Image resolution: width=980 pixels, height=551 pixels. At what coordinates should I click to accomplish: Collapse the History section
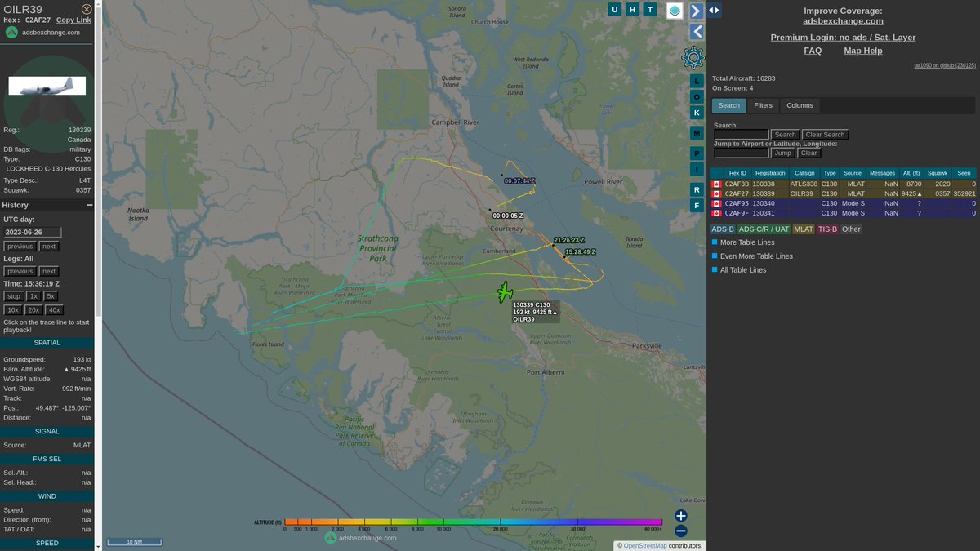pyautogui.click(x=90, y=205)
